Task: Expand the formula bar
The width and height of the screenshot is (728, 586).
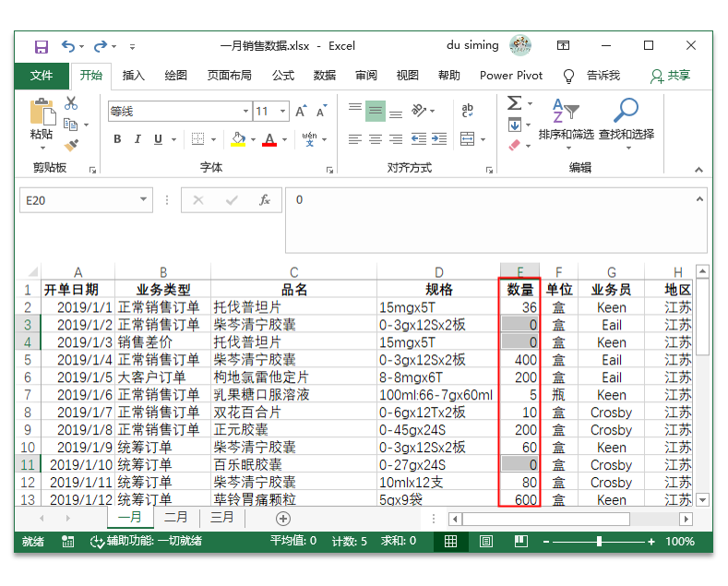Action: 699,199
